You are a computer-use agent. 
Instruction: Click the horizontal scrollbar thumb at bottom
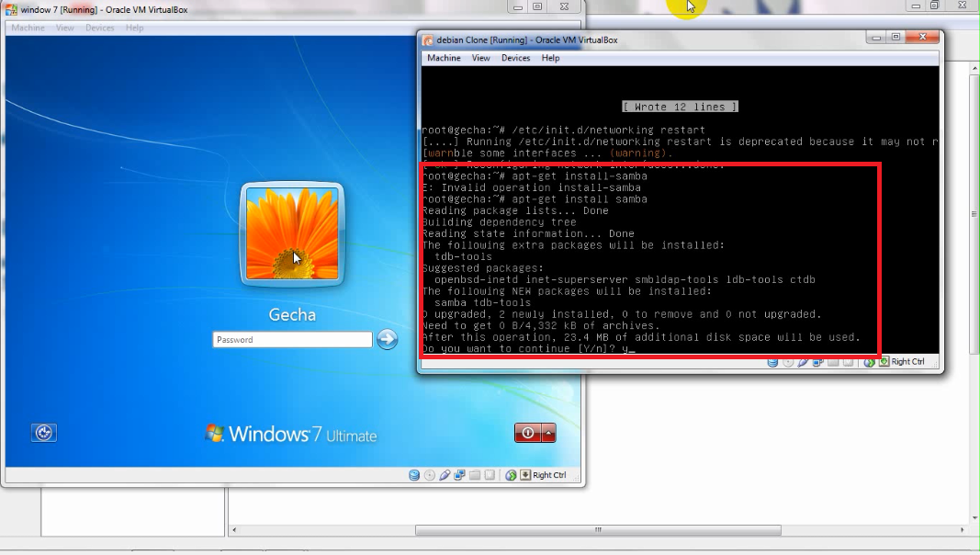pos(598,530)
